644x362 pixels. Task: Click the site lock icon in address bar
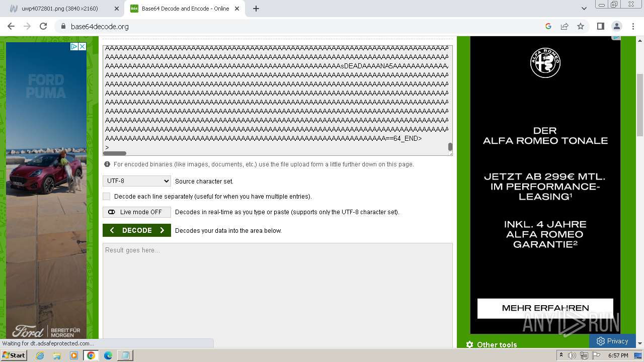click(63, 26)
